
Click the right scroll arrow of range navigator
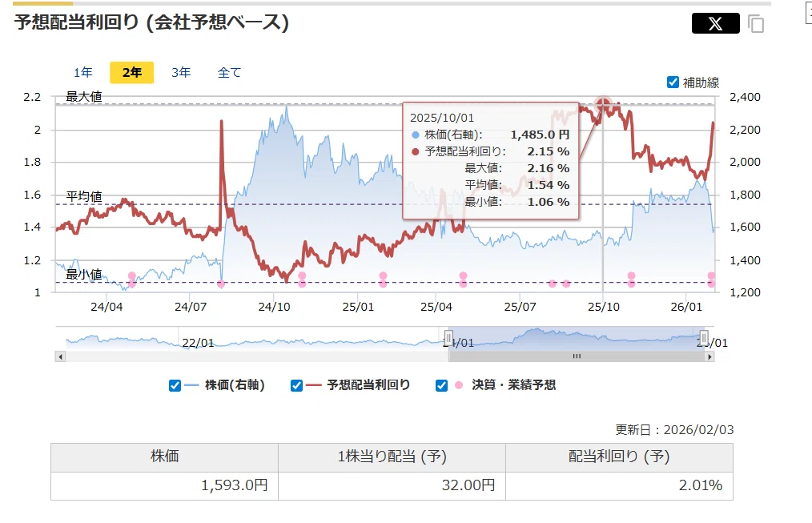point(709,356)
